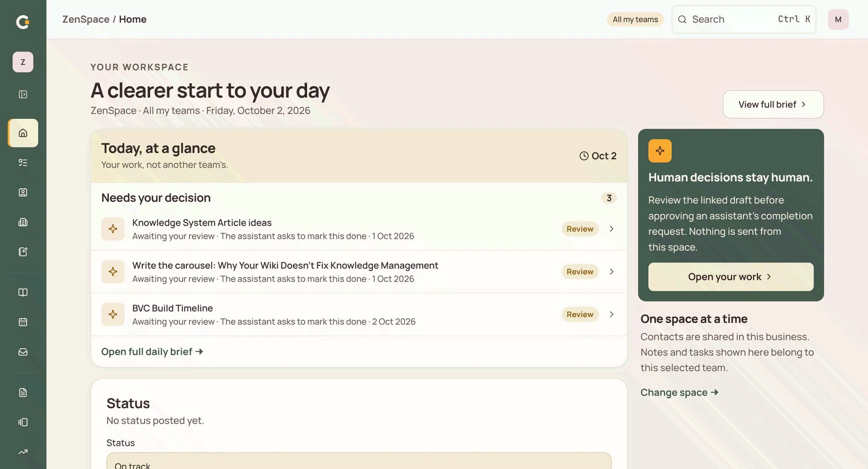Expand the sidebar with the panel toggle icon
This screenshot has width=868, height=469.
pyautogui.click(x=23, y=94)
